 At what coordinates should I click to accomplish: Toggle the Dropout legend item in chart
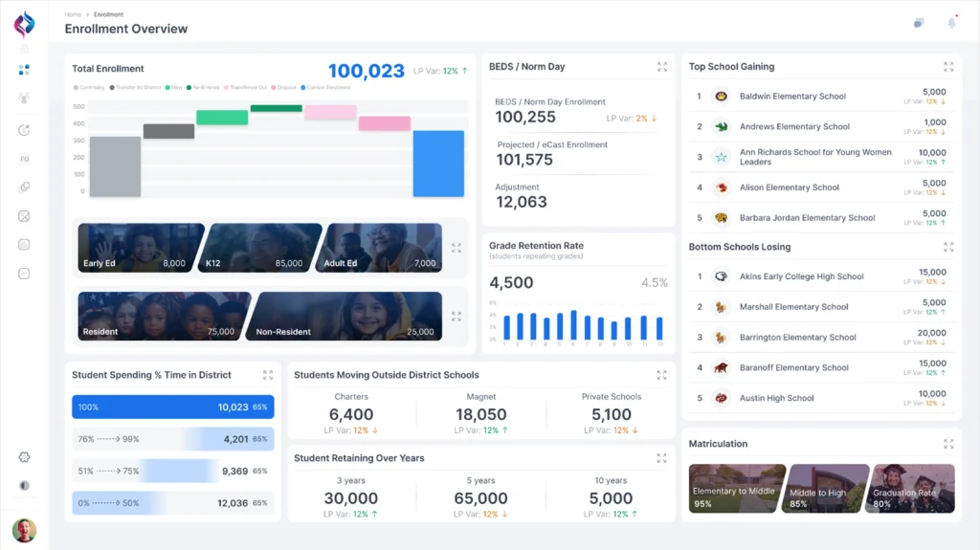tap(282, 87)
